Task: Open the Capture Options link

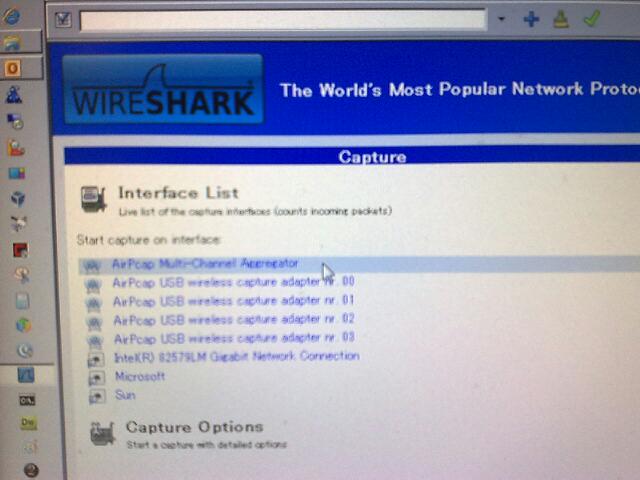Action: pos(195,427)
